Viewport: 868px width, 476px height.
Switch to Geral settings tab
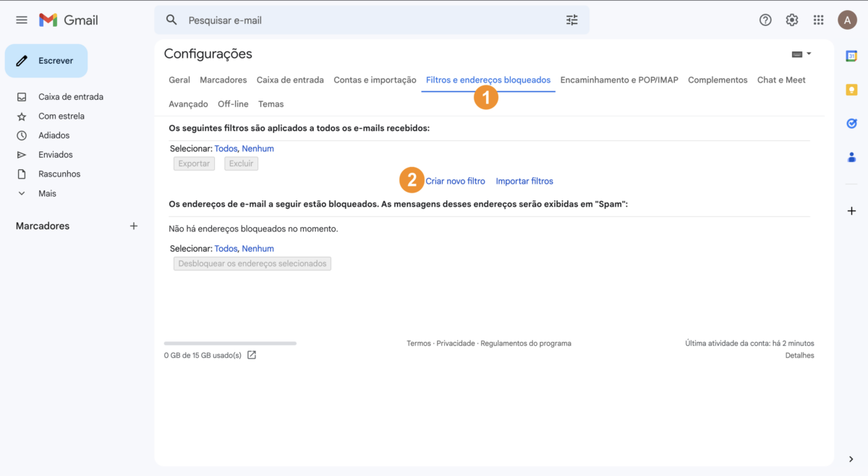179,80
